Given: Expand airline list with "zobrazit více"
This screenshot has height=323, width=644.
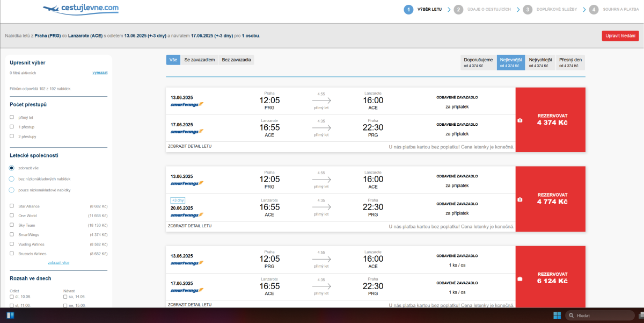Looking at the screenshot, I should click(x=58, y=263).
